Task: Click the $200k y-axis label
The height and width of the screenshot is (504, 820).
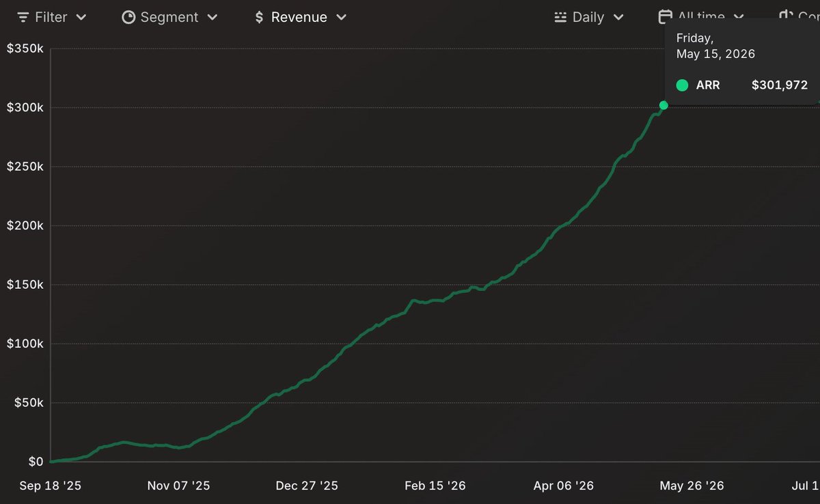Action: coord(25,225)
